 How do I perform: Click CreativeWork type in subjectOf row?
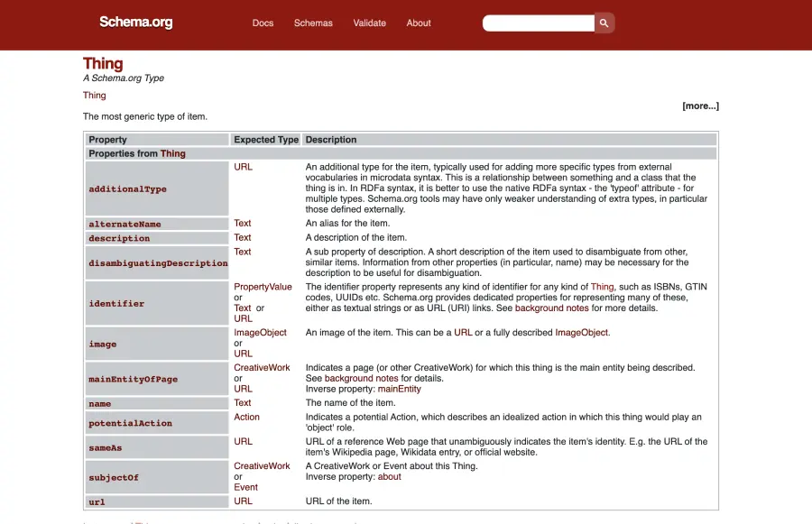pos(262,466)
